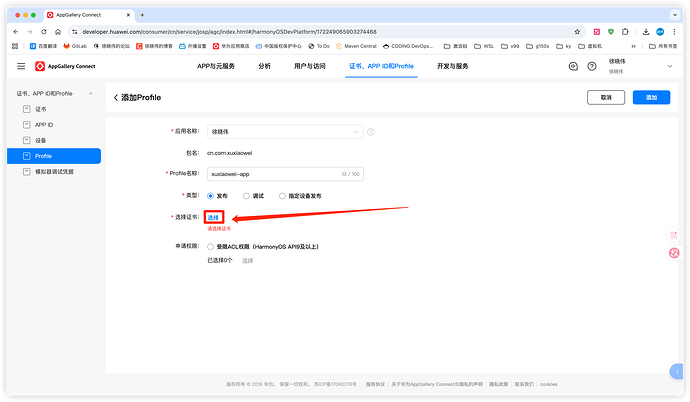
Task: Open 设备 in the sidebar
Action: click(x=54, y=140)
